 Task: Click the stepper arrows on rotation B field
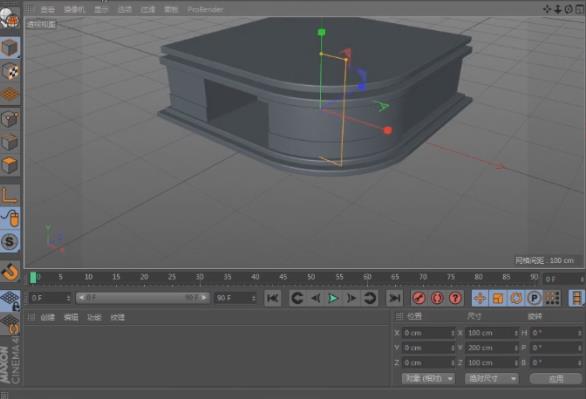(x=580, y=363)
